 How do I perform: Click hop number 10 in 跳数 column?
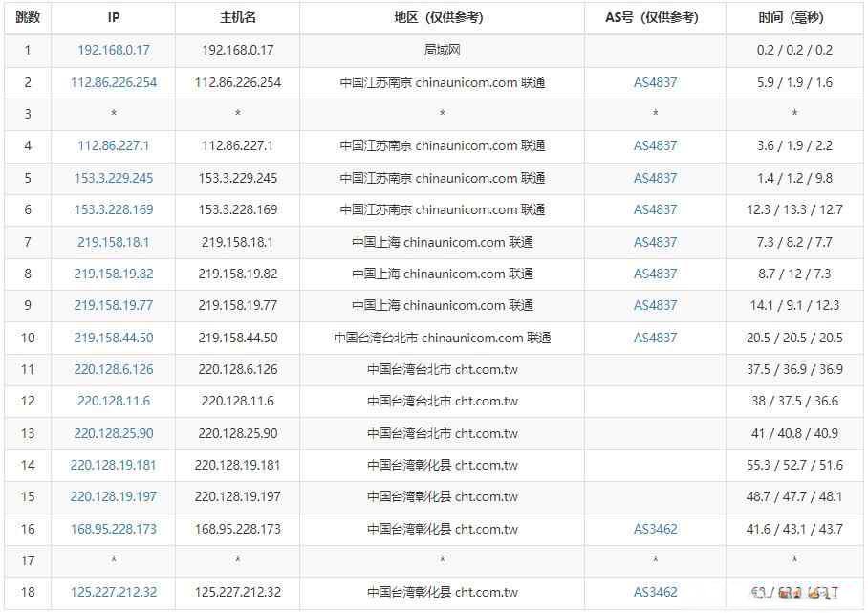[x=28, y=338]
